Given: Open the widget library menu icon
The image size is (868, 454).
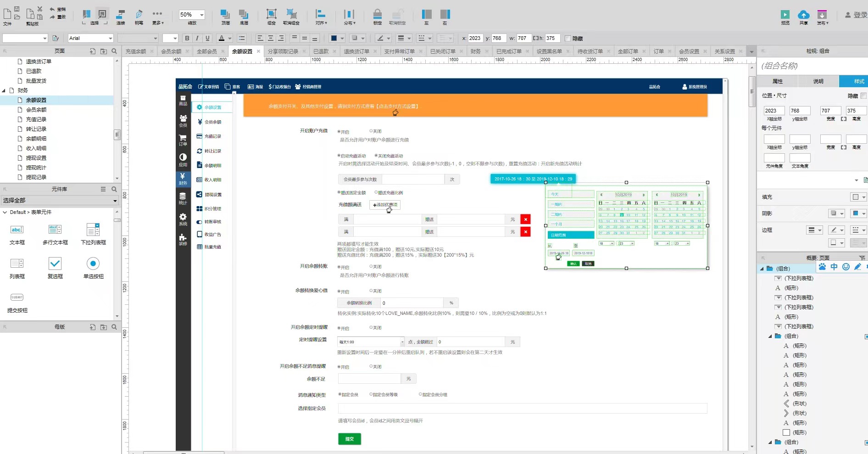Looking at the screenshot, I should point(103,189).
